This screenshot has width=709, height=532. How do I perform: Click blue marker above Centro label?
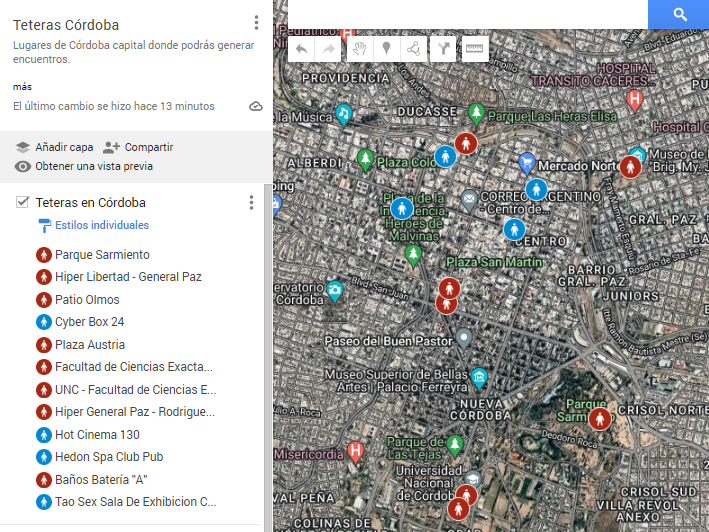(514, 230)
